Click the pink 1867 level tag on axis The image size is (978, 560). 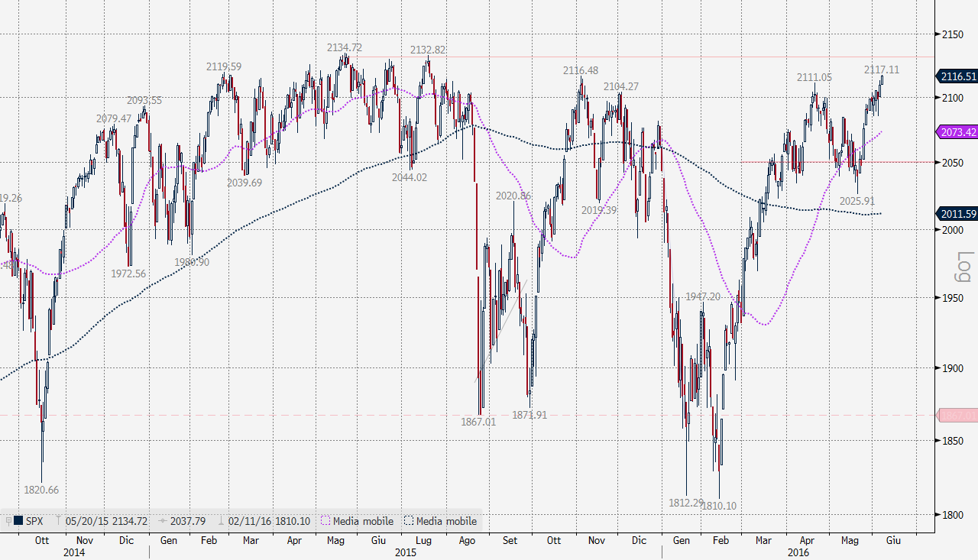click(957, 416)
